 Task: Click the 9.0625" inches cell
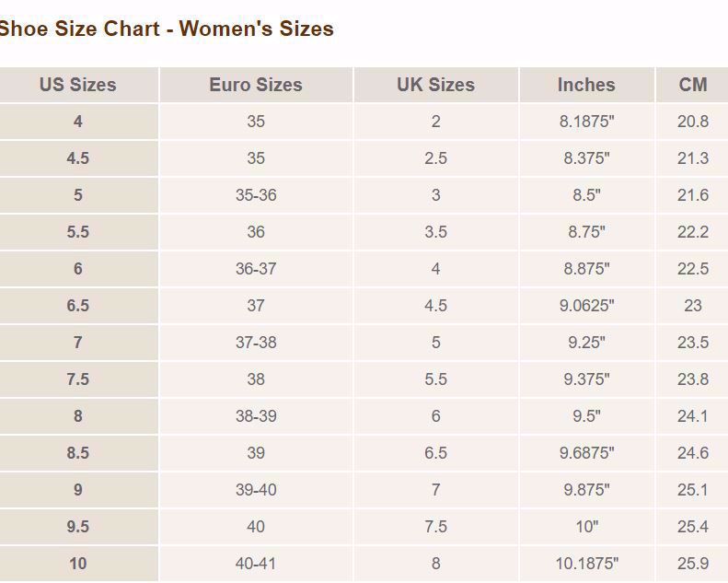tap(586, 305)
